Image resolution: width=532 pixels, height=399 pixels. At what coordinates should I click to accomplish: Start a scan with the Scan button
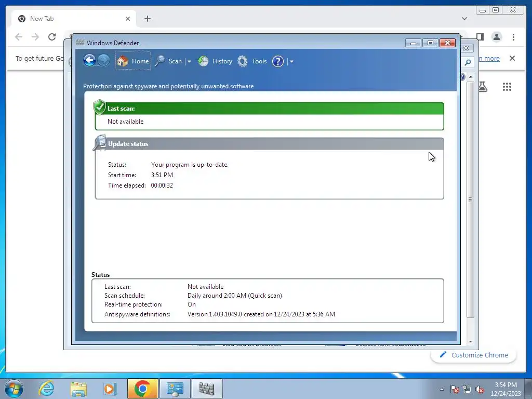point(169,61)
